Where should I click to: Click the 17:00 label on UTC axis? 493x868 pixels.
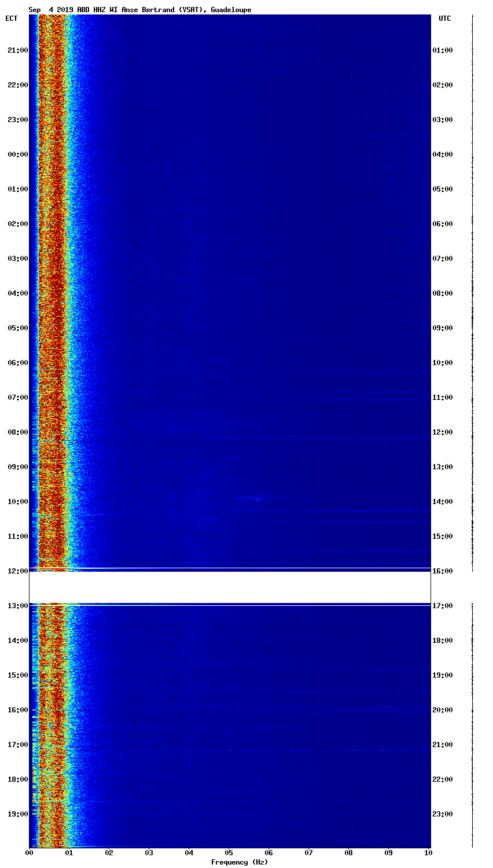[x=443, y=606]
